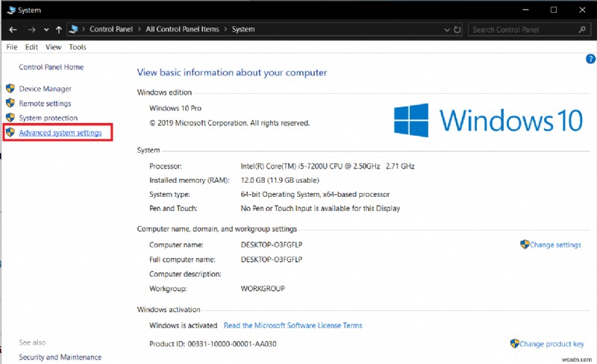Select 'WORKGROUP' text
Image resolution: width=597 pixels, height=364 pixels.
tap(263, 289)
